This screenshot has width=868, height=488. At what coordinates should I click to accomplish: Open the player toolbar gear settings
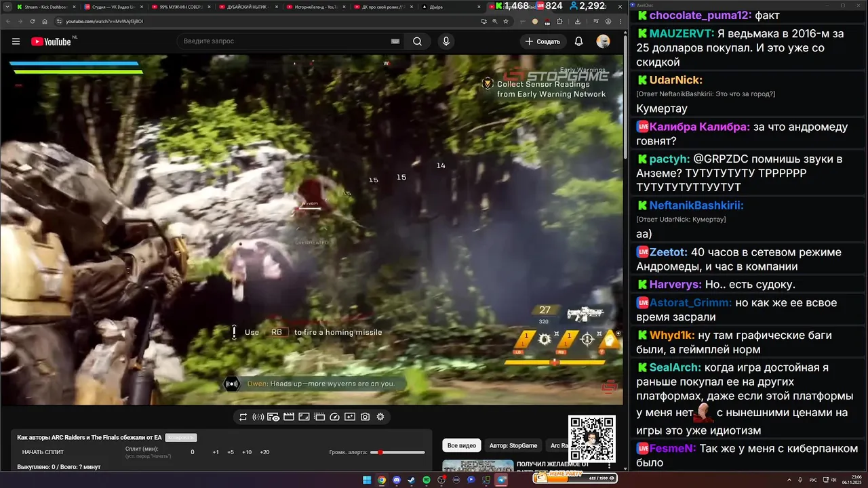380,417
